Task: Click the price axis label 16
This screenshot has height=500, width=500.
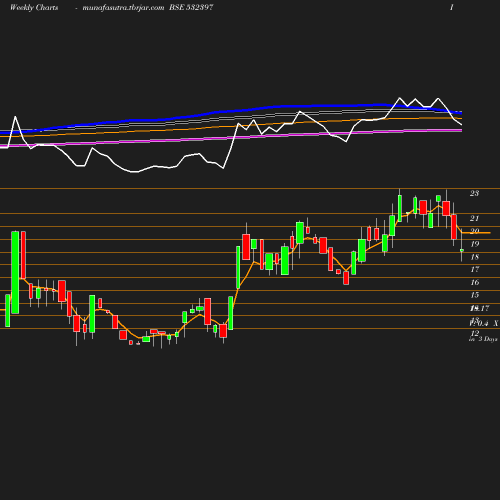Action: pyautogui.click(x=475, y=282)
